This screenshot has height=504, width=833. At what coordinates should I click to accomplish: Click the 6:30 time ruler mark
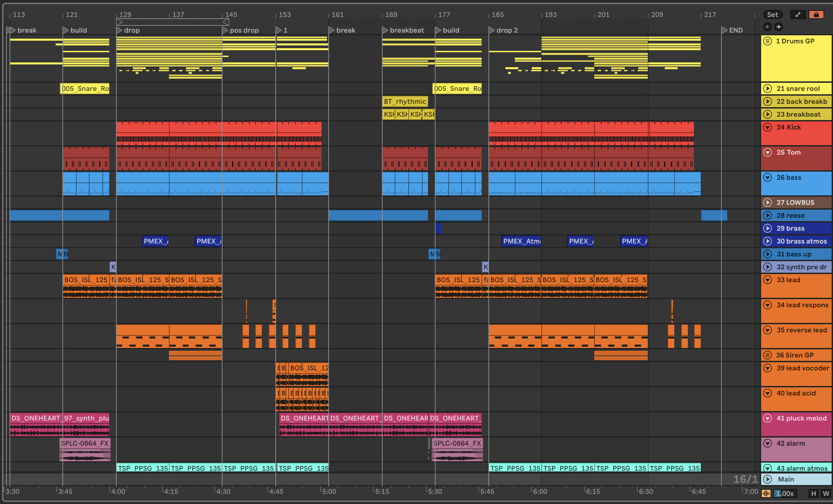[646, 491]
